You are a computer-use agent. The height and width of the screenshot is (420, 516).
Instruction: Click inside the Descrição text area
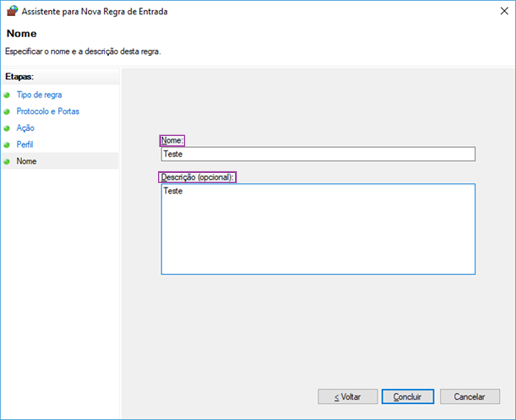click(x=318, y=229)
